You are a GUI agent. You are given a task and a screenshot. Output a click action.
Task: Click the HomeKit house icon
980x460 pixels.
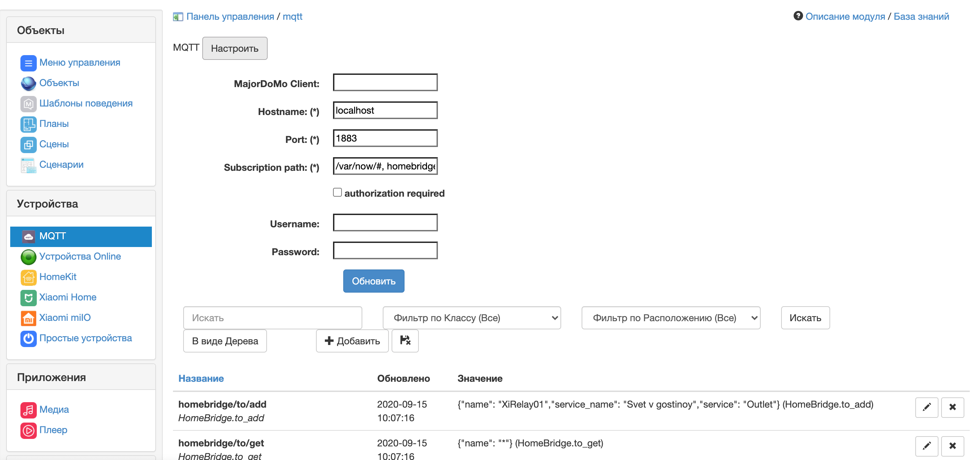28,277
